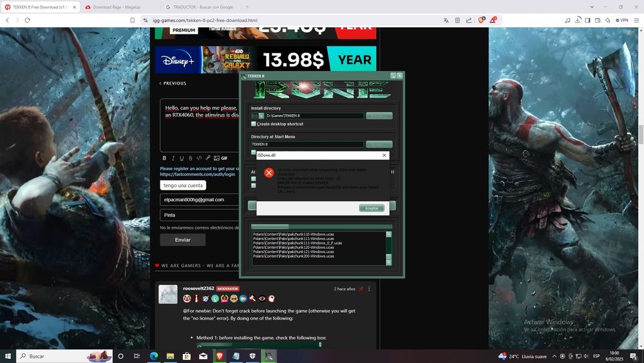Switch to the Download Page - MegaUp tab
The image size is (644, 363).
click(x=116, y=7)
